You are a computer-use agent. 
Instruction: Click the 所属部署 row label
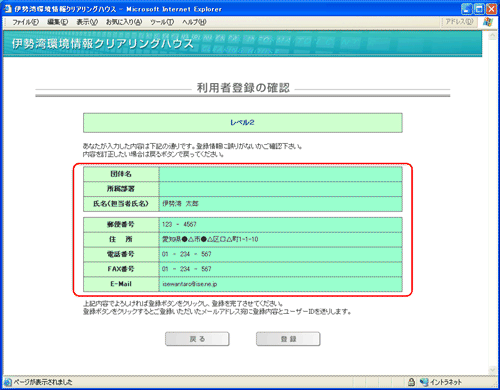click(121, 189)
